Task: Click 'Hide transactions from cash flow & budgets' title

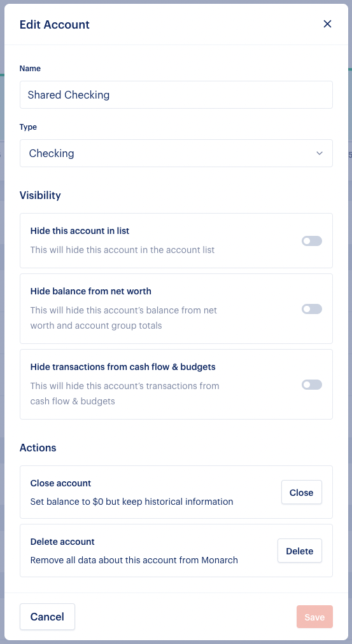Action: point(123,367)
